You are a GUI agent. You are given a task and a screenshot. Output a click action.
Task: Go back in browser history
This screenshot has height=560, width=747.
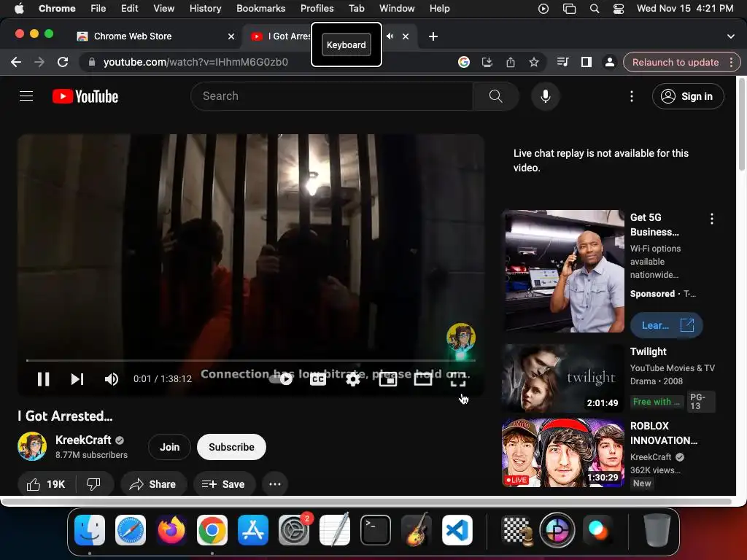point(16,62)
